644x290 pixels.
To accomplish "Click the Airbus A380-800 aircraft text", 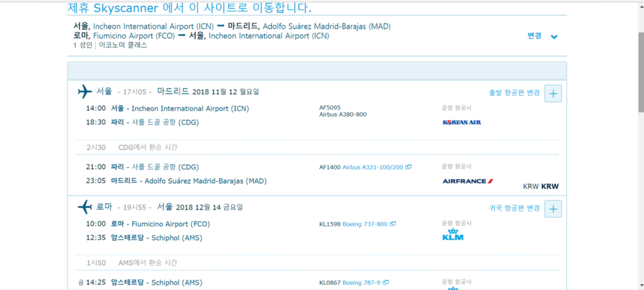I will point(343,115).
